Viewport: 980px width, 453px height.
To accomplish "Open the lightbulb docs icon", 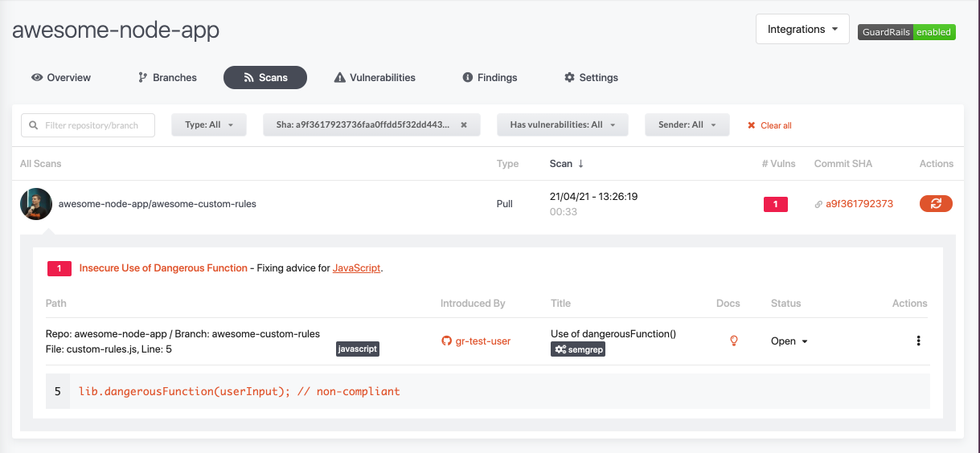I will click(x=733, y=341).
